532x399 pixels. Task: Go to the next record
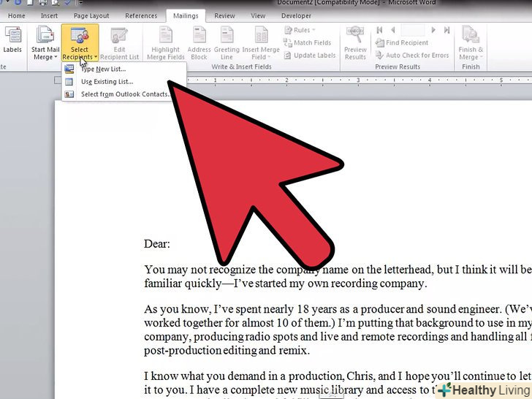[433, 30]
